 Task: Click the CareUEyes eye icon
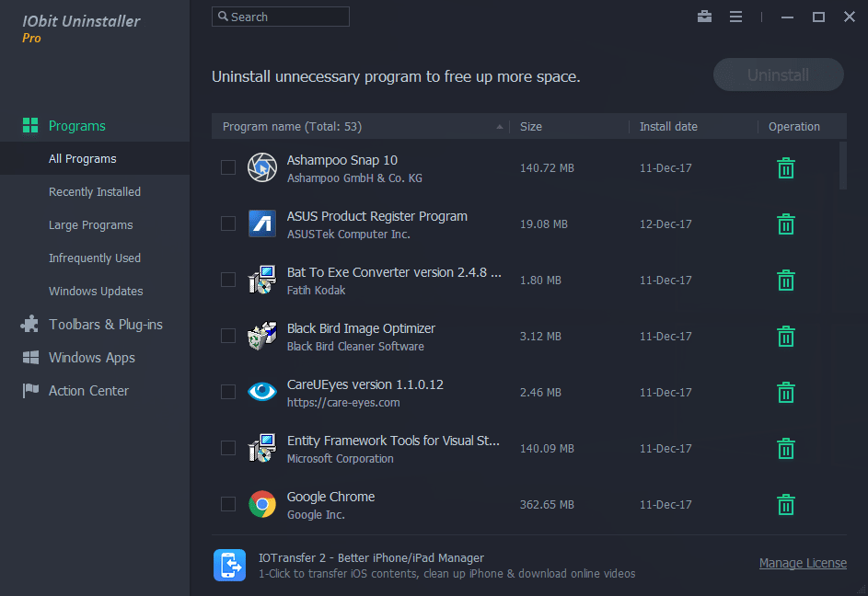coord(261,392)
